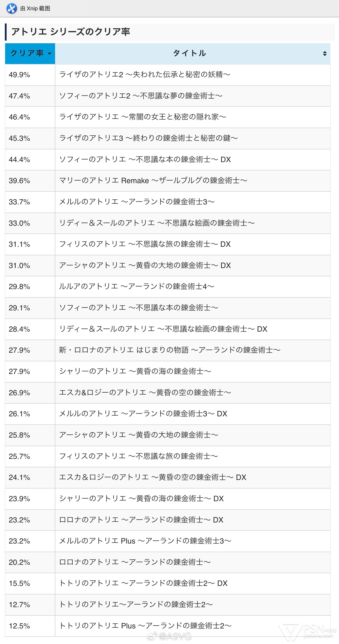Click アトリエ シリーズのクリア率 heading
The width and height of the screenshot is (339, 644).
click(x=70, y=32)
